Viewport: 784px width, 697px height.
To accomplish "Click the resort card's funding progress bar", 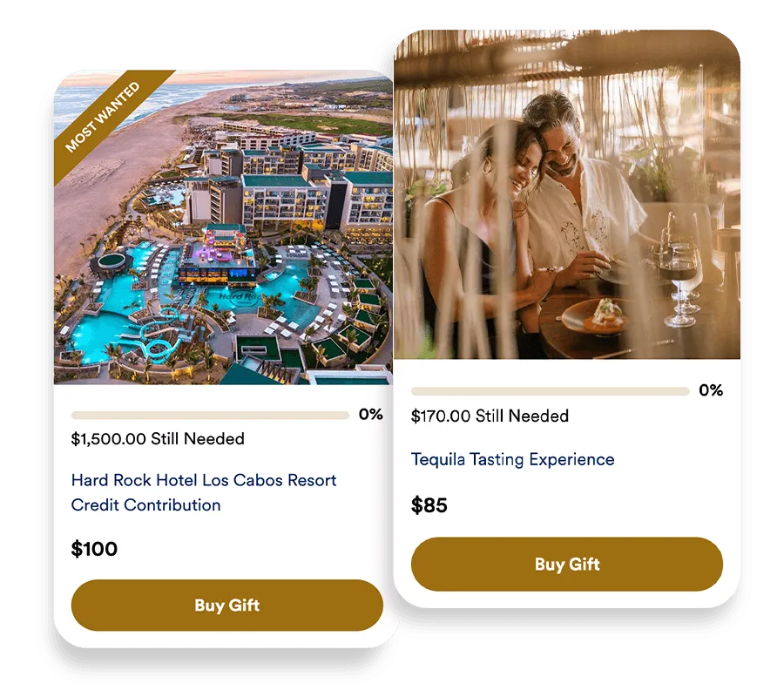I will 210,415.
